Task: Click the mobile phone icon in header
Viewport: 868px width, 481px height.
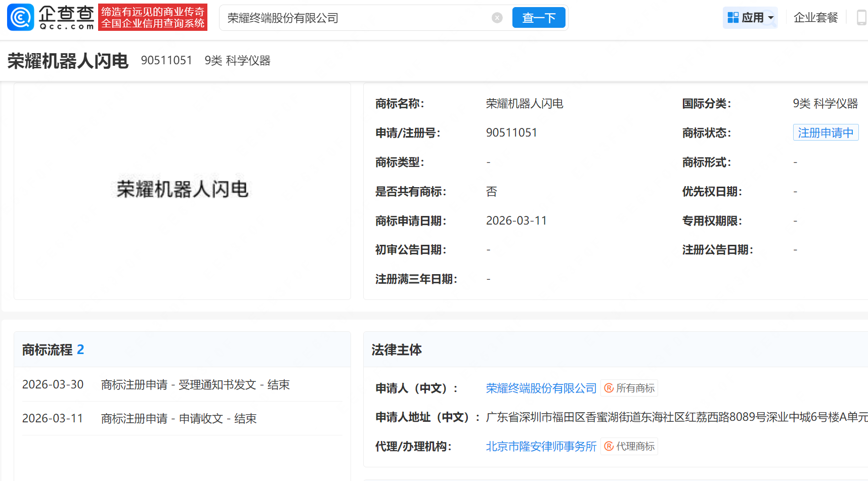Action: pyautogui.click(x=861, y=18)
